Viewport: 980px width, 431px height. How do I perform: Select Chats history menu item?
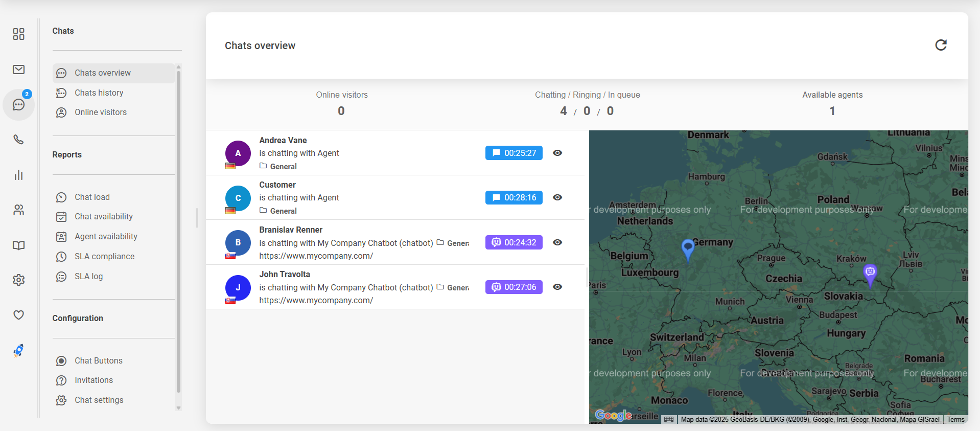tap(99, 93)
